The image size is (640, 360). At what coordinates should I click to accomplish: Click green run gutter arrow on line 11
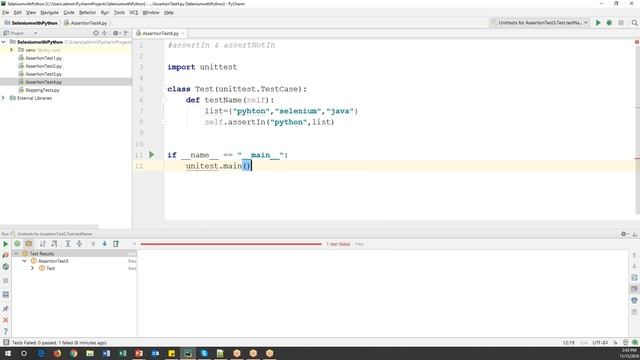(151, 155)
